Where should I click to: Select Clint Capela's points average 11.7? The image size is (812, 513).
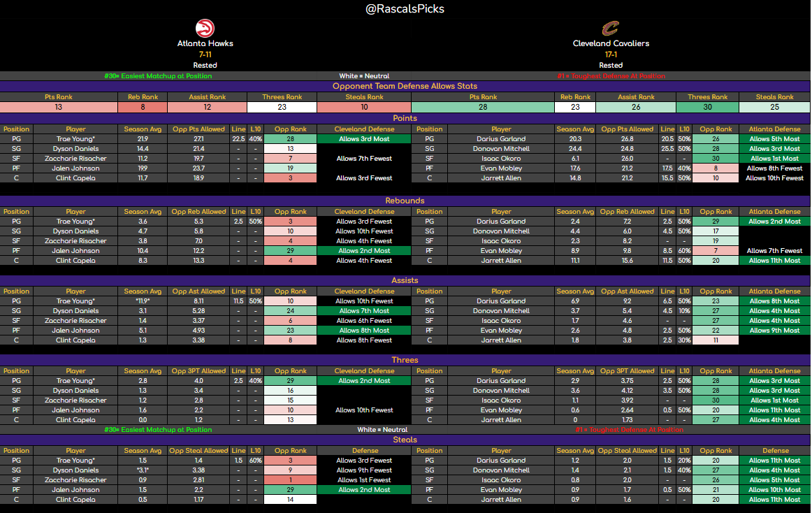[x=143, y=178]
